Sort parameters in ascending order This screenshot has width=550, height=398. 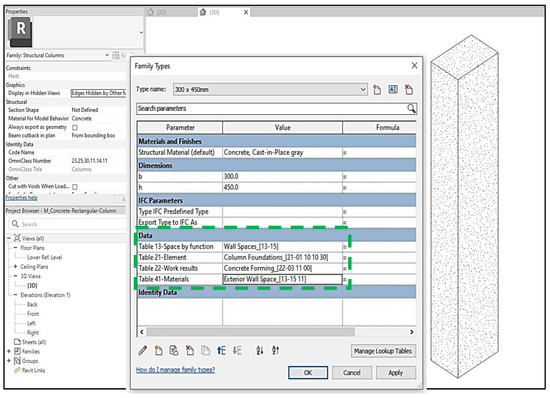pos(260,350)
